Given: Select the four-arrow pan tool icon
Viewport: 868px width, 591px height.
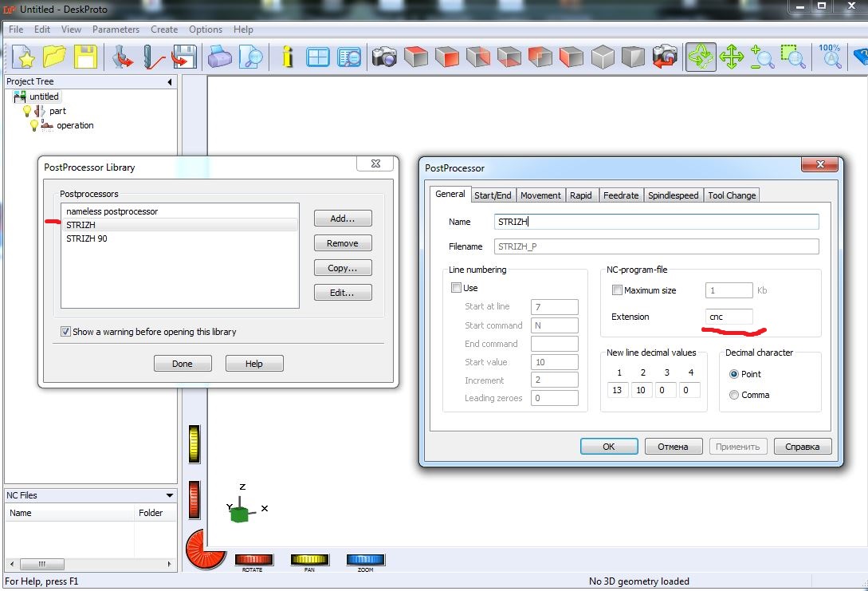Looking at the screenshot, I should (731, 57).
